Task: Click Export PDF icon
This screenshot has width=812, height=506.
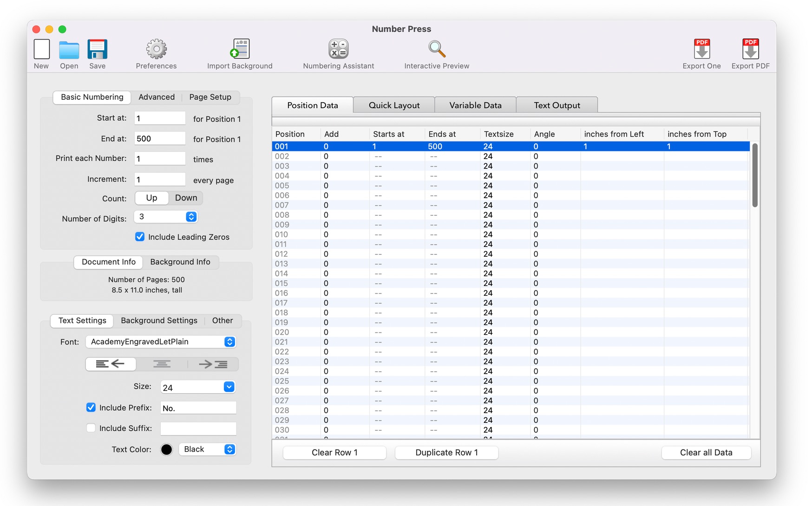Action: pyautogui.click(x=750, y=54)
